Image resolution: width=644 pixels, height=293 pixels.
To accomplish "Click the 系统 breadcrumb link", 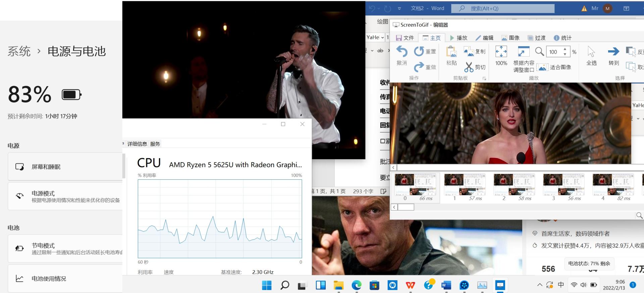I will [x=19, y=51].
